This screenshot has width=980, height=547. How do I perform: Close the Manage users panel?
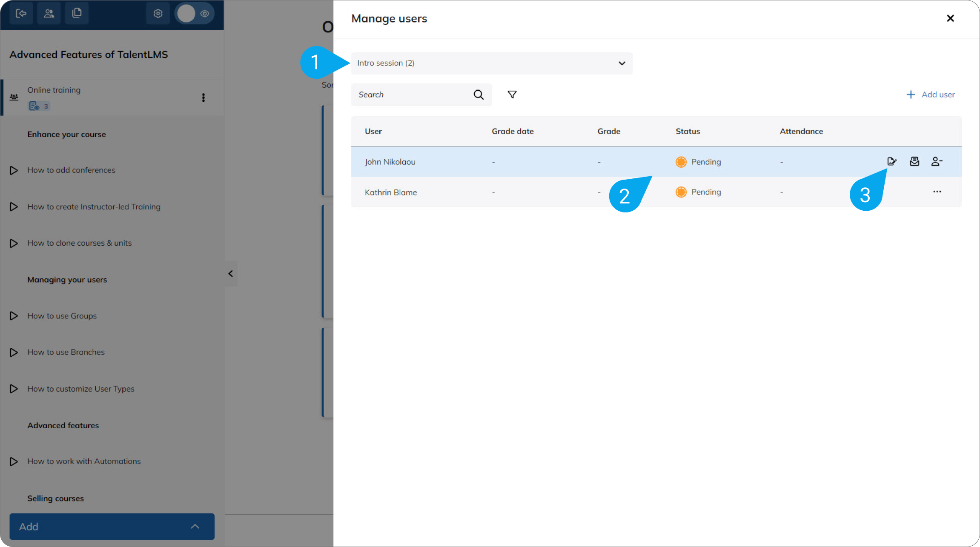point(950,18)
